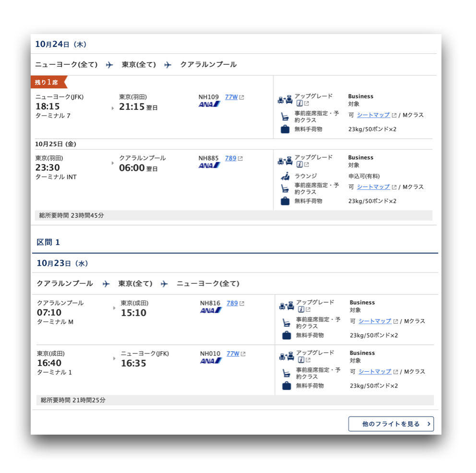Click upgrade info icon for NH109
Image resolution: width=476 pixels, height=473 pixels.
coord(299,104)
